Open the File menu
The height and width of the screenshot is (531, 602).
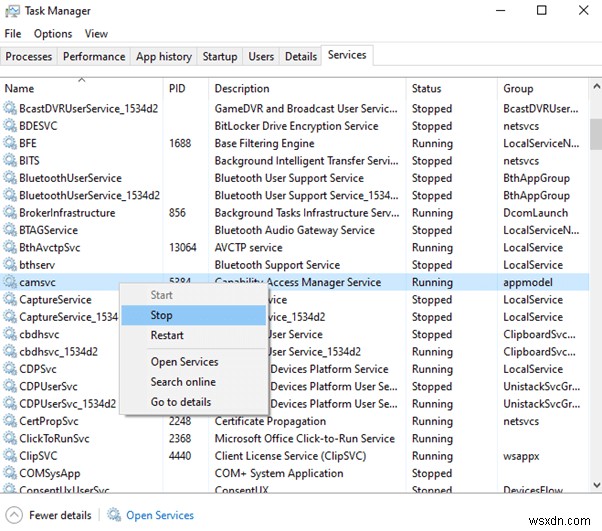pos(13,34)
